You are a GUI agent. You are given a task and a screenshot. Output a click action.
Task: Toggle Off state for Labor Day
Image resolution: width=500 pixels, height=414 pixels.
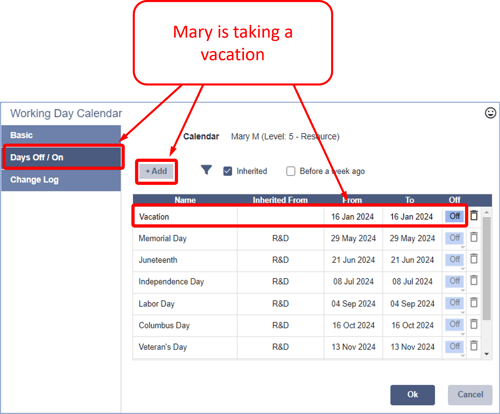click(455, 303)
